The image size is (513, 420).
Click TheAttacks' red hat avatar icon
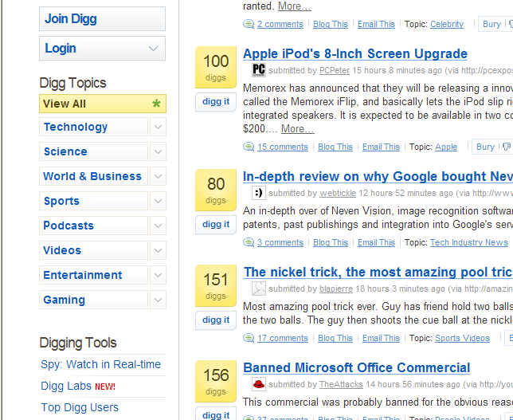tap(258, 383)
